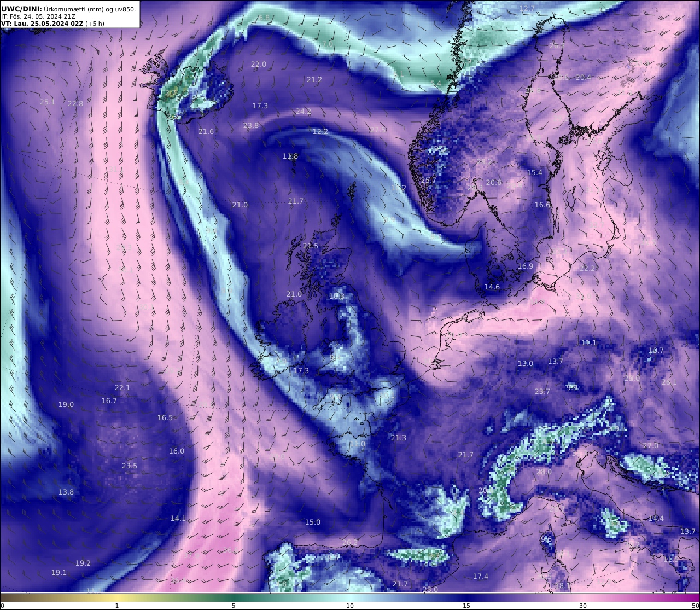The height and width of the screenshot is (610, 700).
Task: Click the 14.4 value label
Action: [656, 518]
